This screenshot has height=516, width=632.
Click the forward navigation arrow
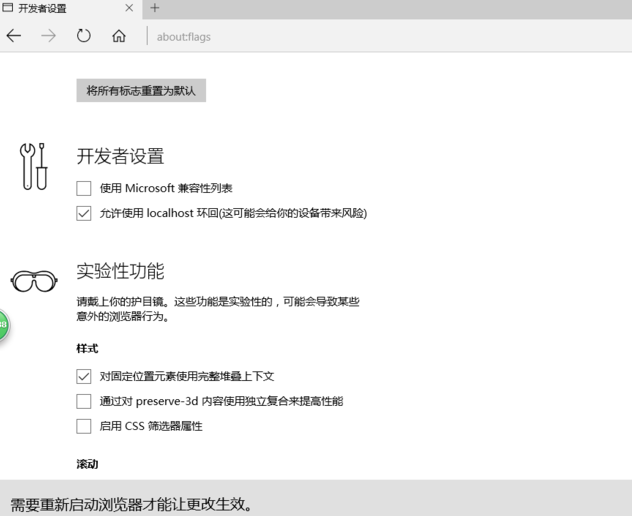pos(49,36)
